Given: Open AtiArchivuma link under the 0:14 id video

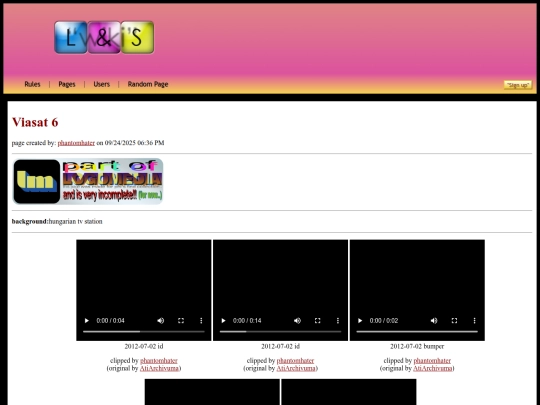Looking at the screenshot, I should (296, 368).
